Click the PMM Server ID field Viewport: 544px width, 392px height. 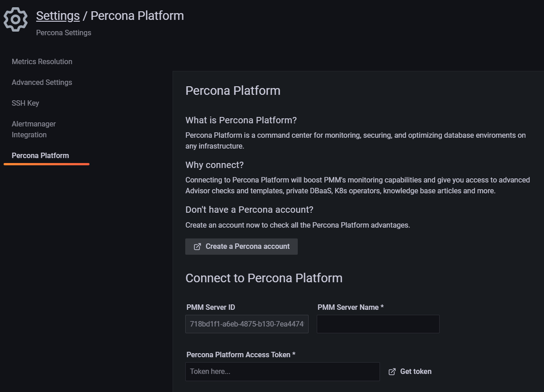tap(247, 324)
